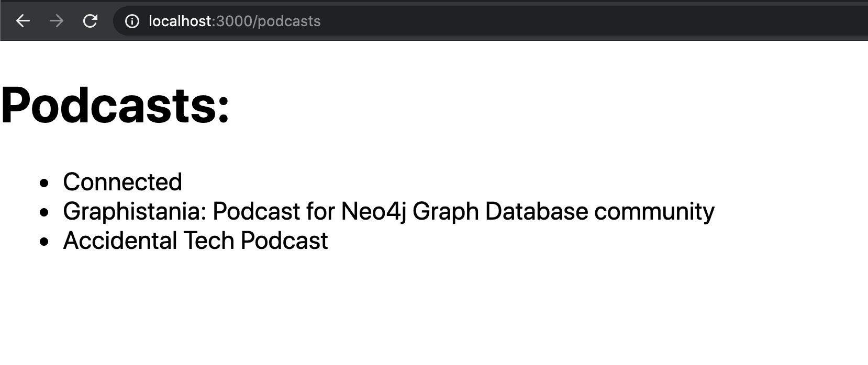Click the forward navigation arrow
The width and height of the screenshot is (868, 365).
point(57,21)
